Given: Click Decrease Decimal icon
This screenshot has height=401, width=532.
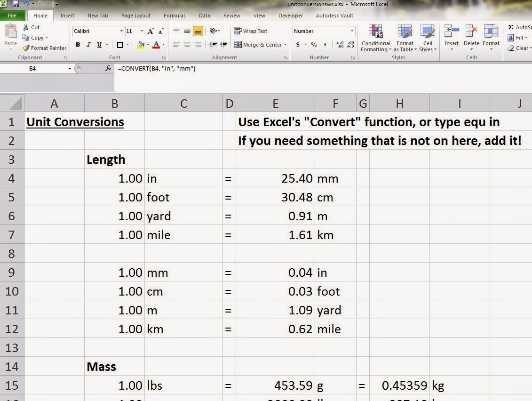Looking at the screenshot, I should 350,45.
